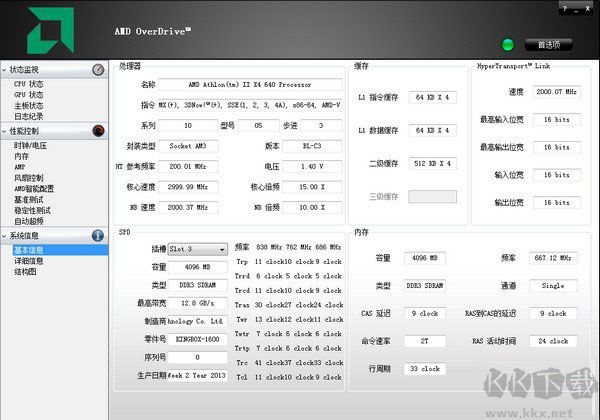Select 基本信息 in the sidebar

pos(60,250)
